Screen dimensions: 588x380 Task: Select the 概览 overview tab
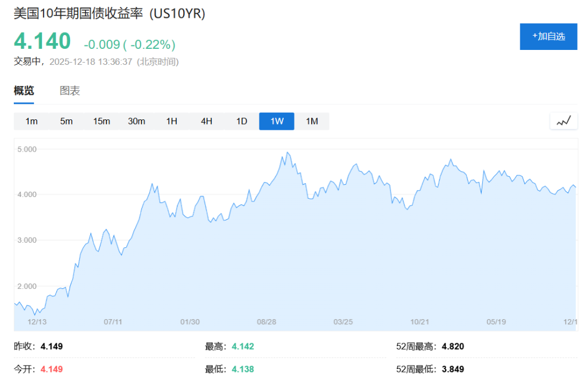click(x=24, y=91)
